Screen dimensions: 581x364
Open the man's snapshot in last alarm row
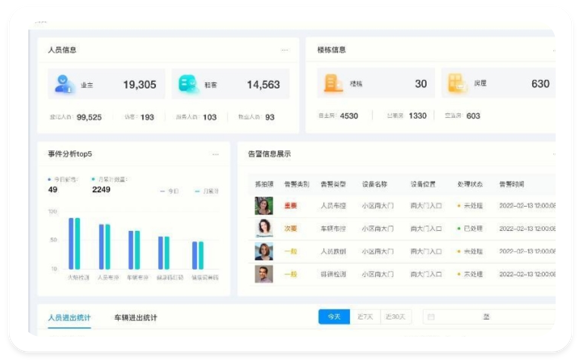[264, 274]
